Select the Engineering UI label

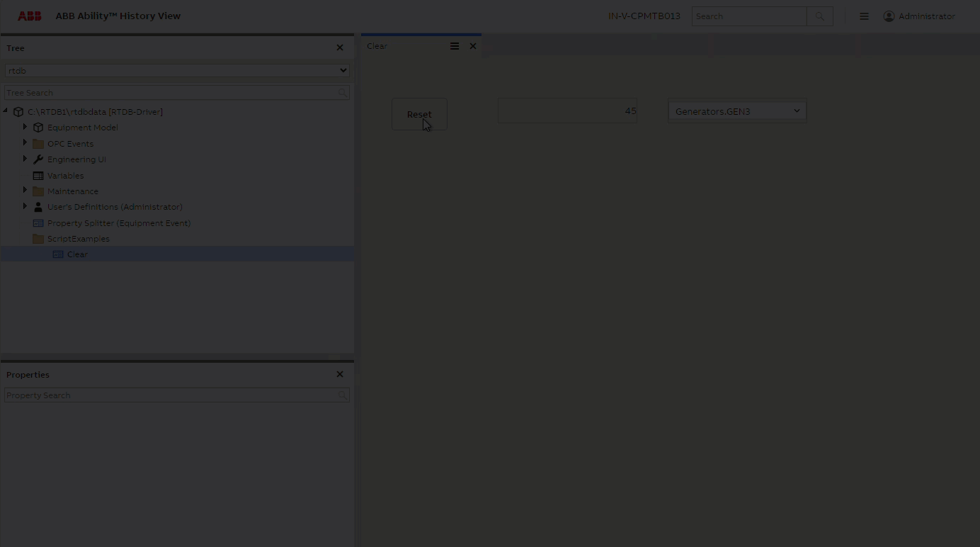click(76, 159)
